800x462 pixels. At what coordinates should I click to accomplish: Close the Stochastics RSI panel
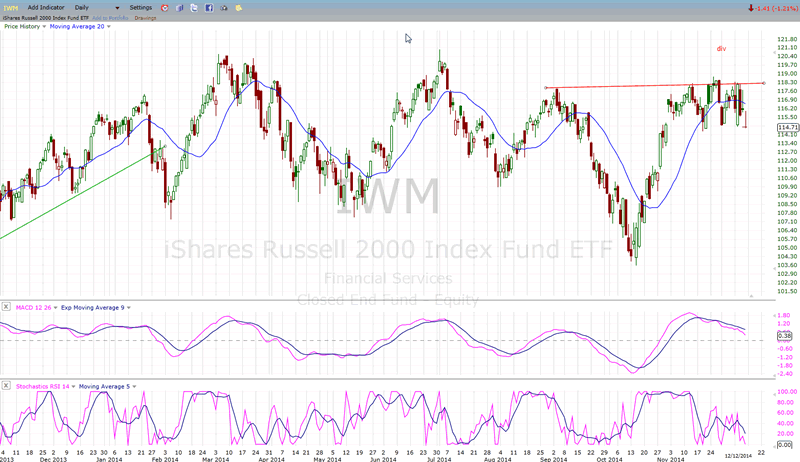pos(6,386)
